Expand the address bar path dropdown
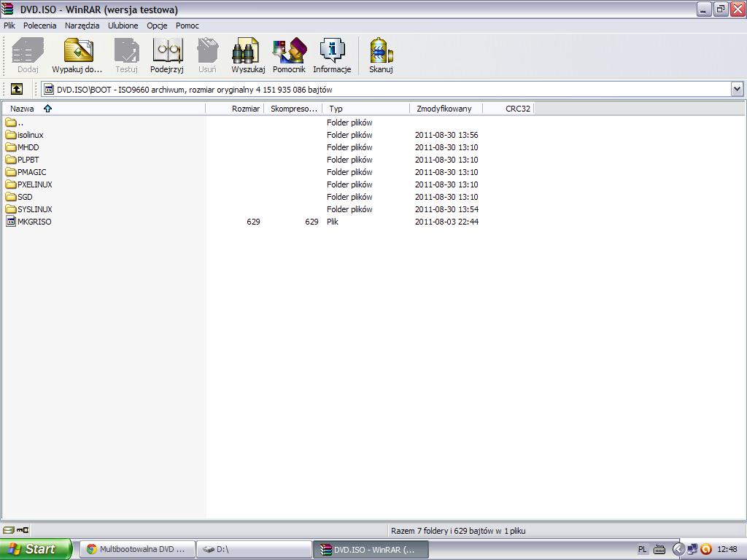Viewport: 747px width, 560px height. (x=737, y=89)
